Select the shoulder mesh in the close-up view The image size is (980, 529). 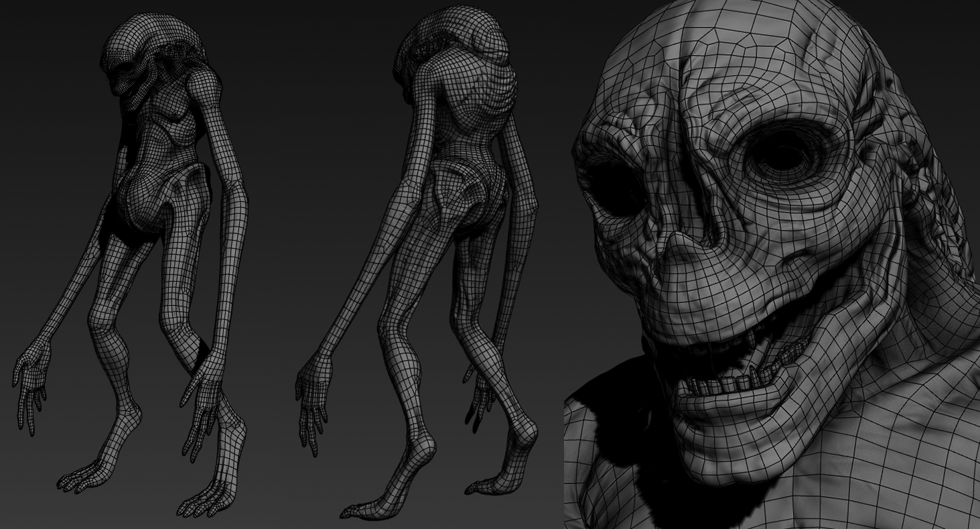(904, 436)
